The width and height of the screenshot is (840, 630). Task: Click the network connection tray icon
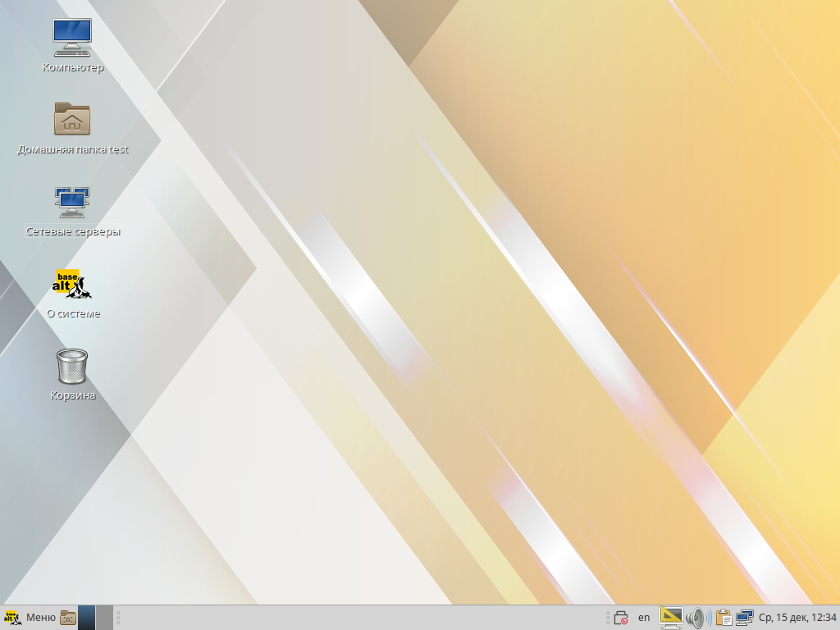[745, 618]
